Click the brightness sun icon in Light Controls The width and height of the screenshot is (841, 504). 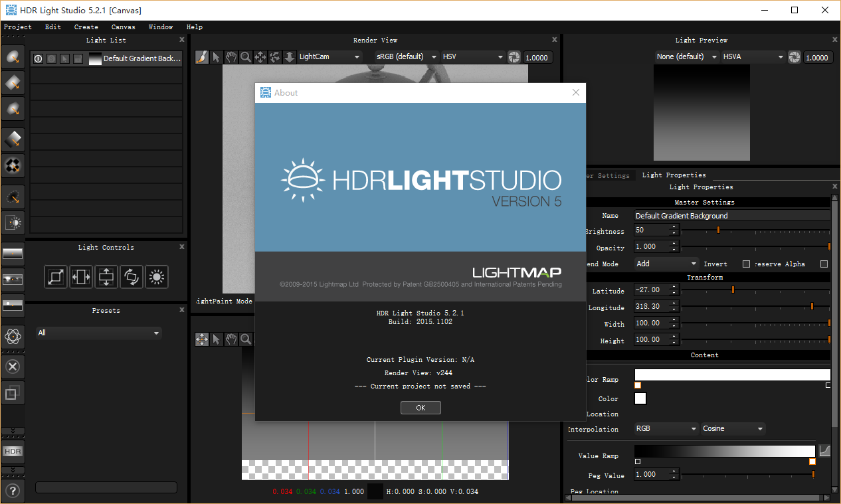pyautogui.click(x=157, y=277)
